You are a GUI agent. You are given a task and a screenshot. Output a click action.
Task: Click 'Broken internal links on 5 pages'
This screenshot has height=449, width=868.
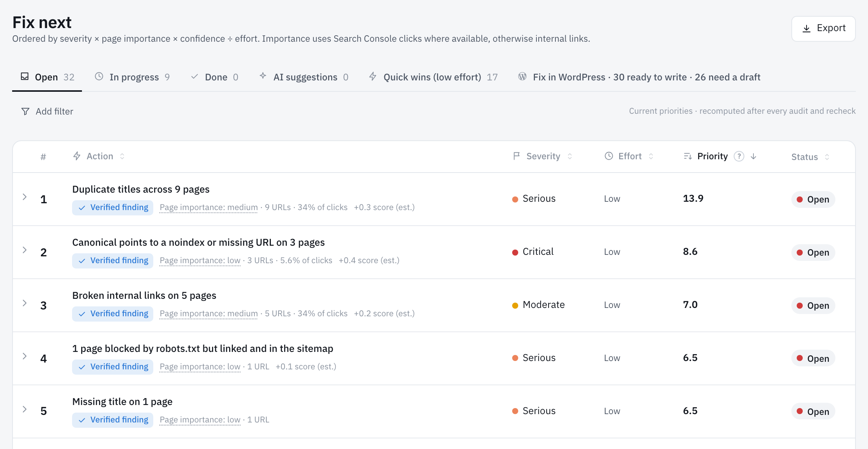click(144, 295)
